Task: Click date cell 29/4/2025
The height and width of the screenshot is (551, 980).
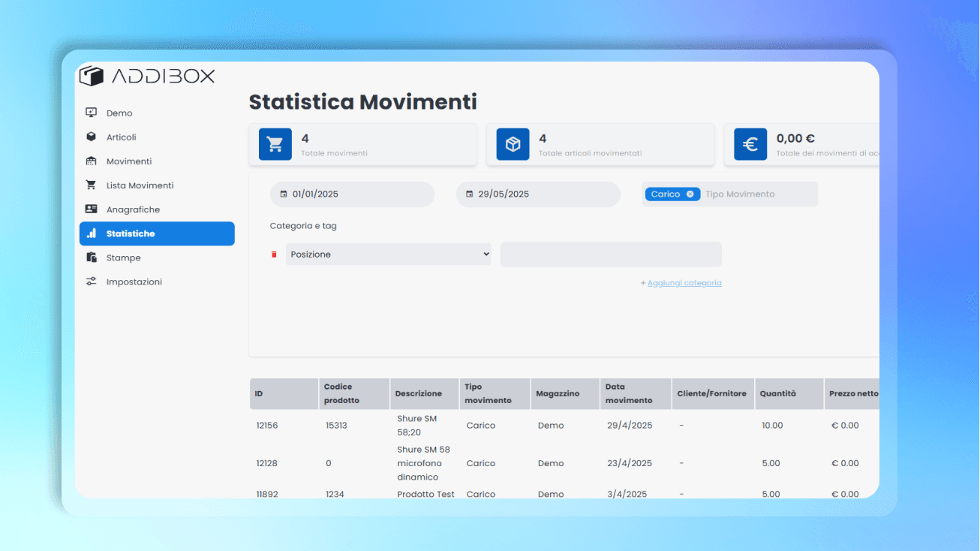Action: [630, 426]
